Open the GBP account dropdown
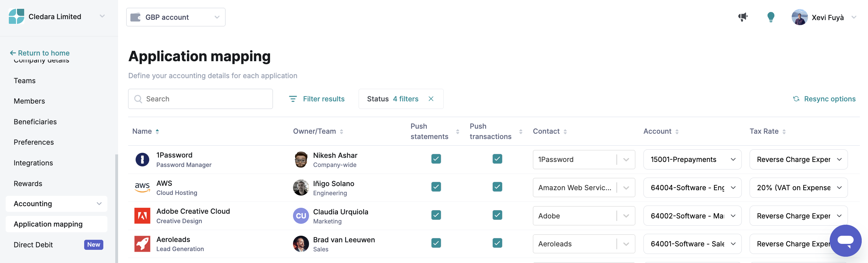The image size is (868, 263). point(176,17)
